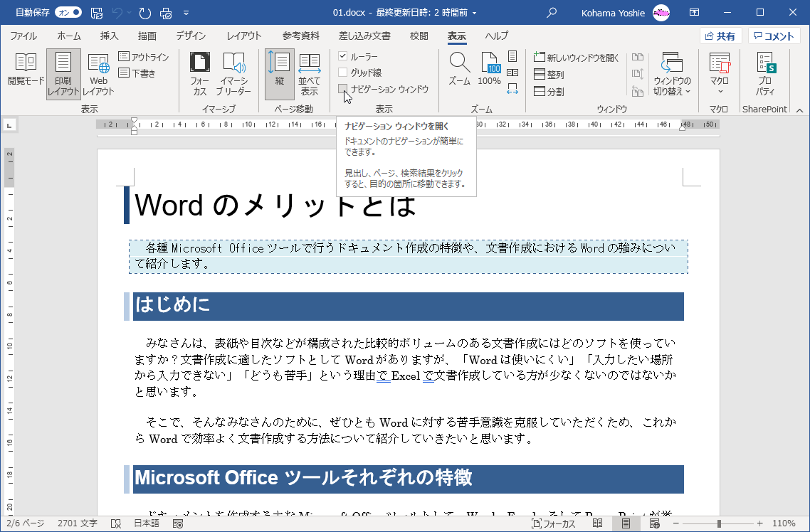Switch to Read Mode from status bar
The height and width of the screenshot is (532, 810).
tap(598, 523)
